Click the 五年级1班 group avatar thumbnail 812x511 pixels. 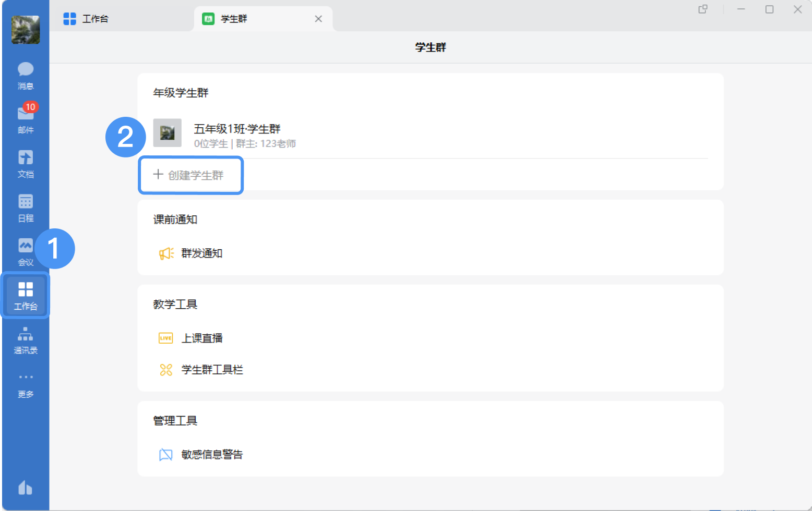[x=167, y=133]
